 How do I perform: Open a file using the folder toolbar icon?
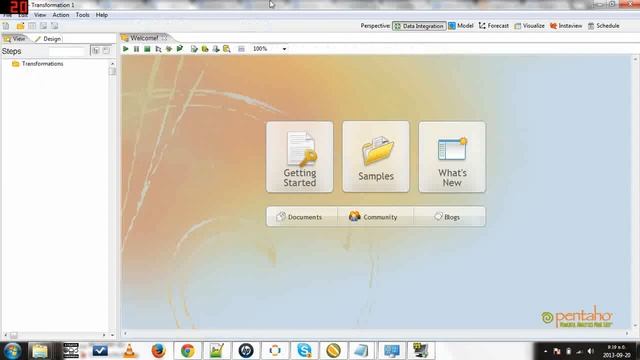pos(20,26)
